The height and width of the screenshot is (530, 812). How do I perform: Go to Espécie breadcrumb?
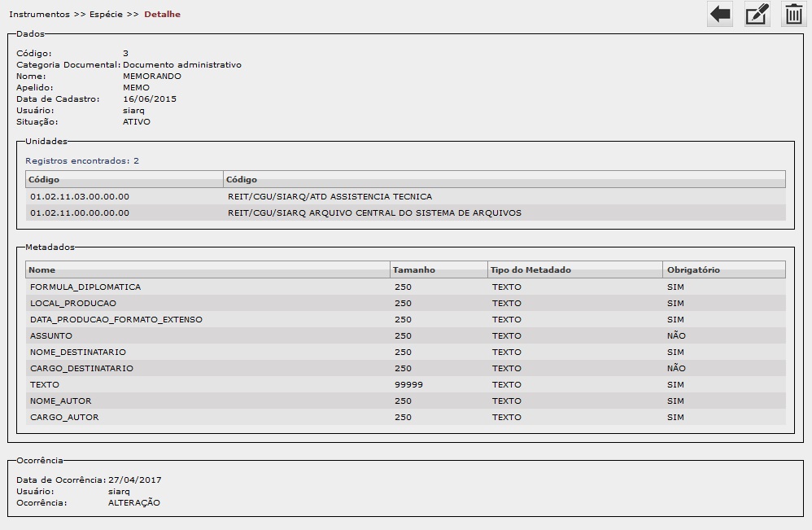(106, 15)
